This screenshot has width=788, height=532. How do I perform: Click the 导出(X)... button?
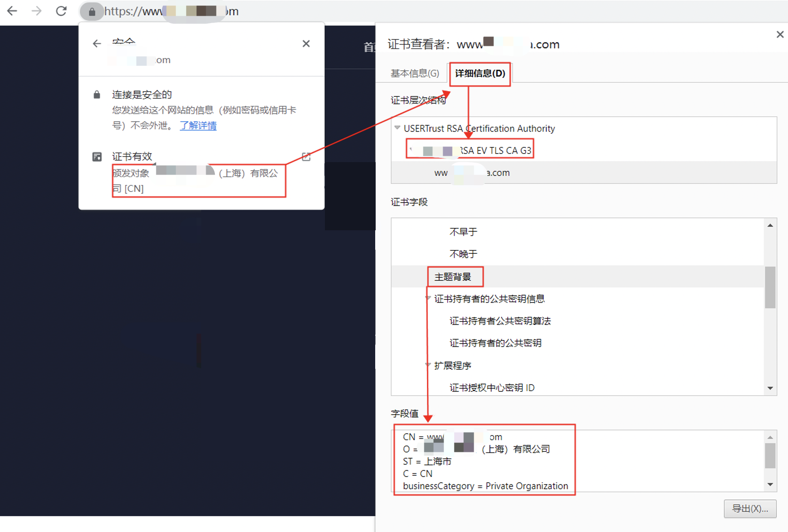(750, 509)
